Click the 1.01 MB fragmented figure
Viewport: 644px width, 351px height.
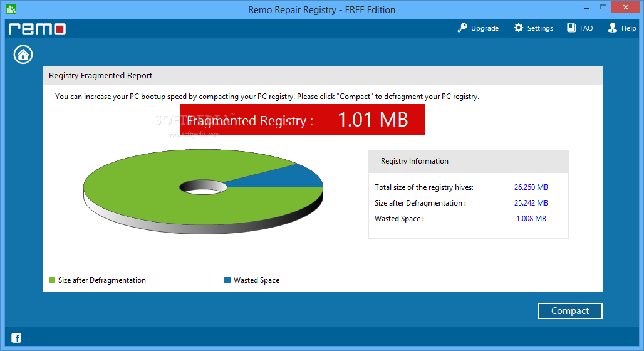[373, 120]
